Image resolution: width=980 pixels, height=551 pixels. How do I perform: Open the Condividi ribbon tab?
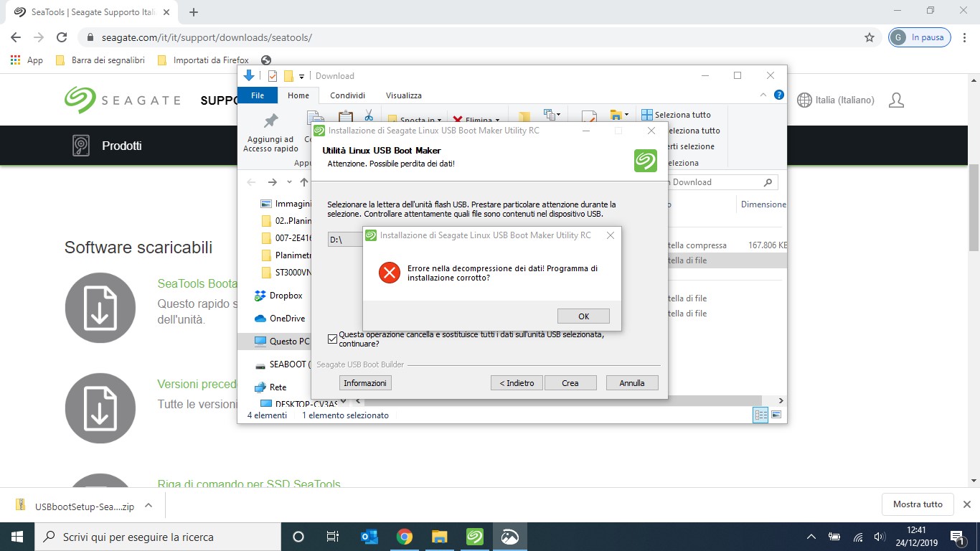pyautogui.click(x=347, y=95)
